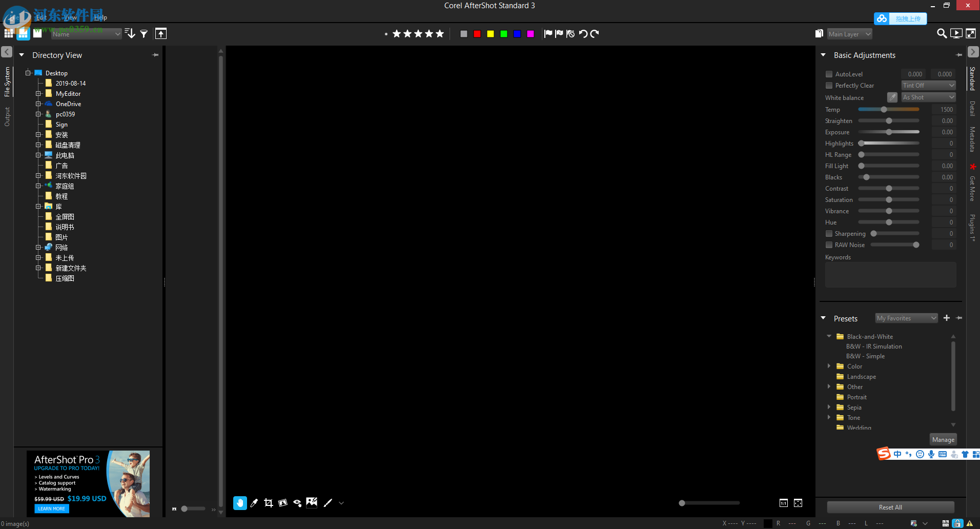Click the Reset All button
980x529 pixels.
coord(890,507)
